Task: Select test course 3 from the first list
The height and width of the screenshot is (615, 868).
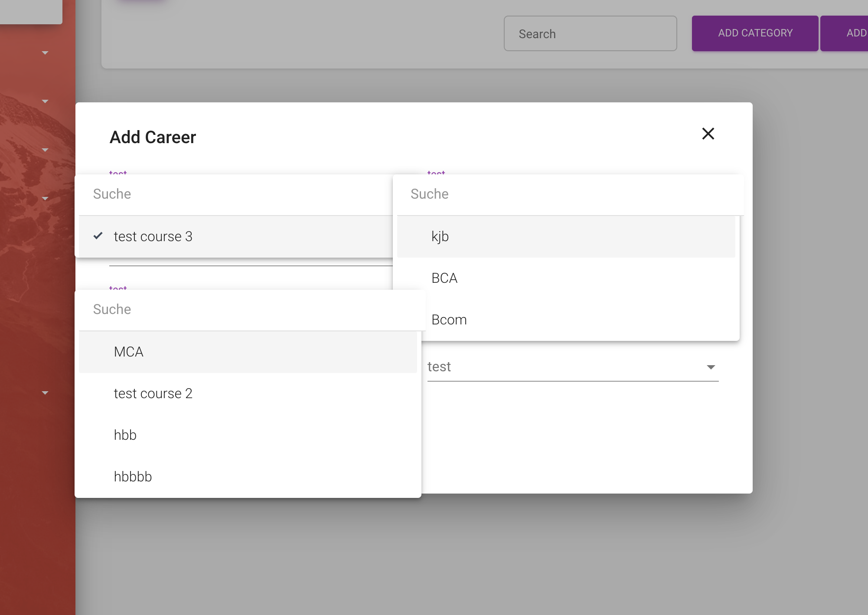Action: coord(153,236)
